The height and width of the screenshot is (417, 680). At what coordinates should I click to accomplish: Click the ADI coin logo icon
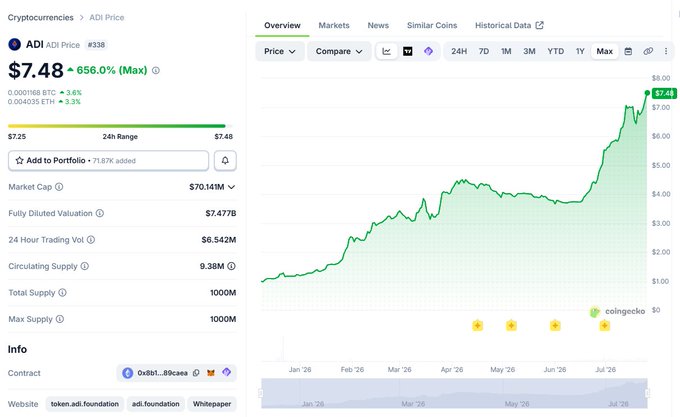[x=14, y=44]
